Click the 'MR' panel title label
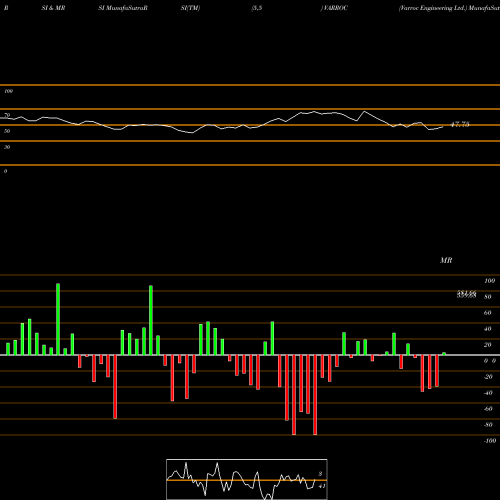 coord(446,260)
